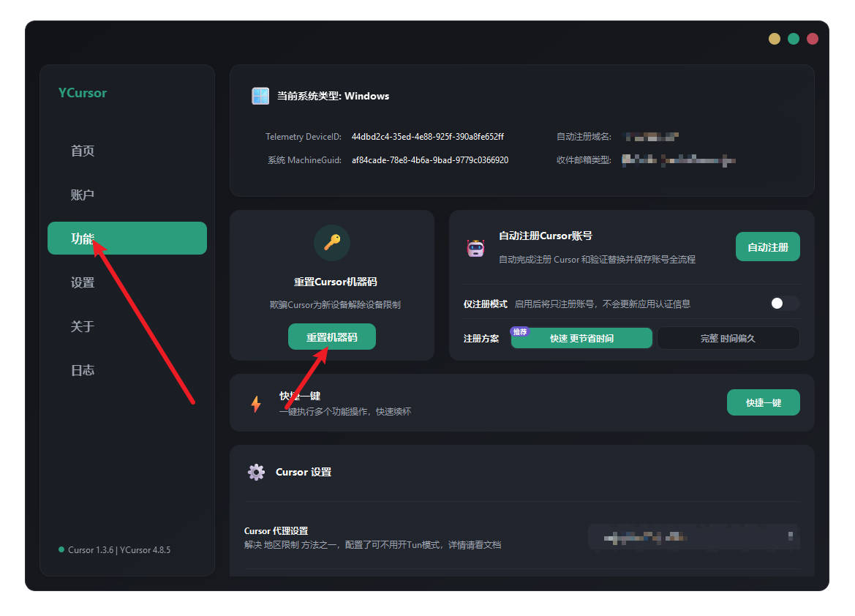The height and width of the screenshot is (616, 855).
Task: Click the key icon above 重置Cursor机器码
Action: tap(332, 243)
